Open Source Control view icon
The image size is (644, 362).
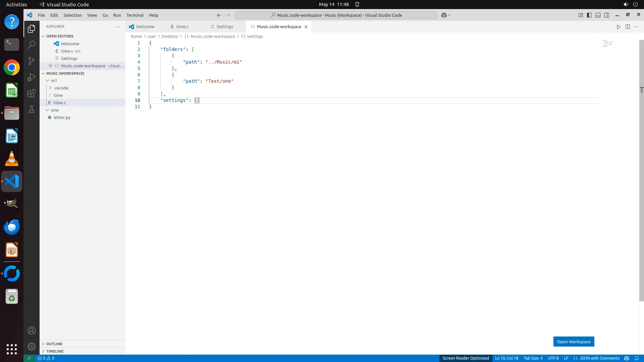tap(31, 61)
